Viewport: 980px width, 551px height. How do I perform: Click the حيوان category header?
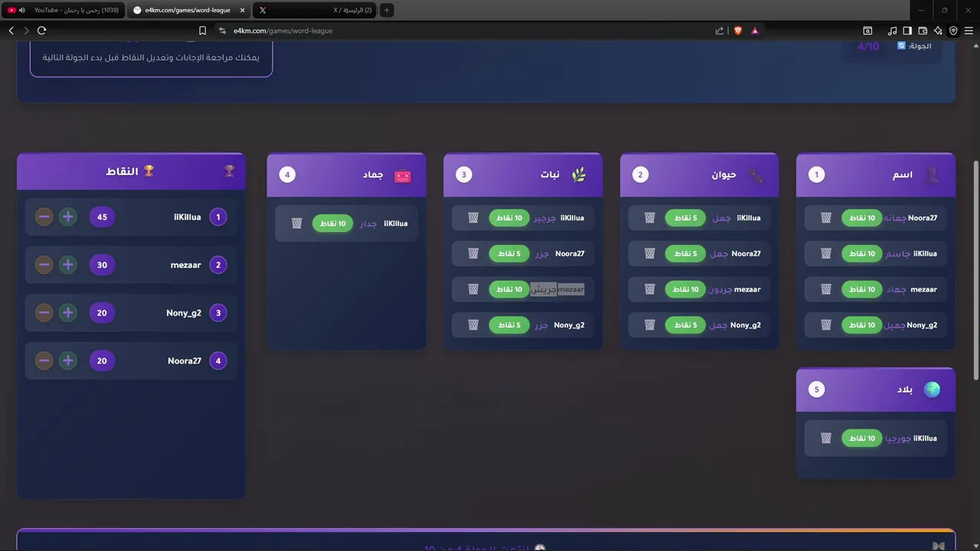(x=699, y=174)
